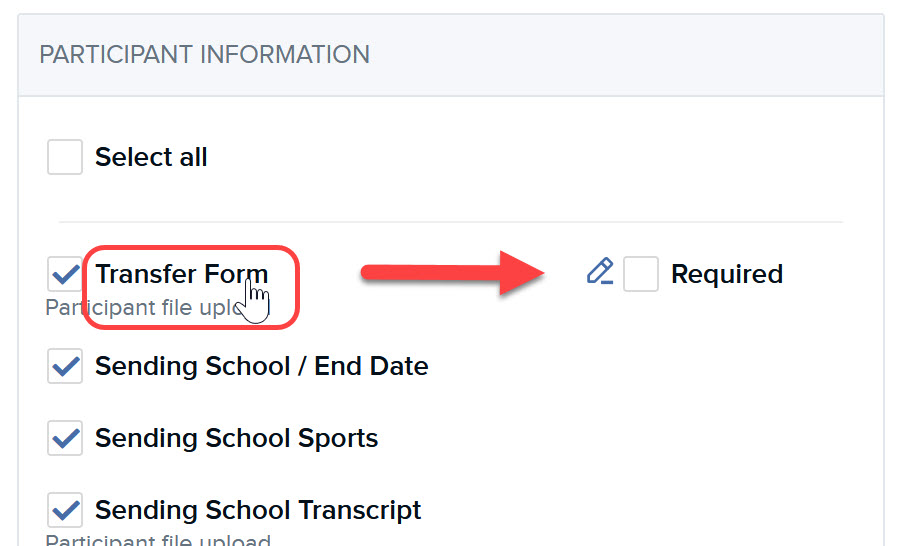Click the pencil edit icon beside Required
This screenshot has height=546, width=905.
tap(600, 272)
